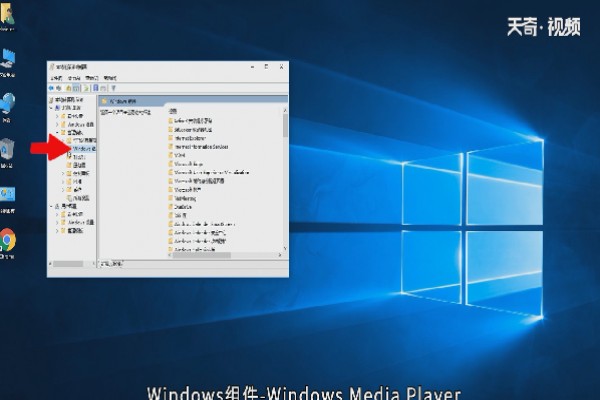Open the 帮助 (Help) menu
600x400 pixels.
point(110,78)
